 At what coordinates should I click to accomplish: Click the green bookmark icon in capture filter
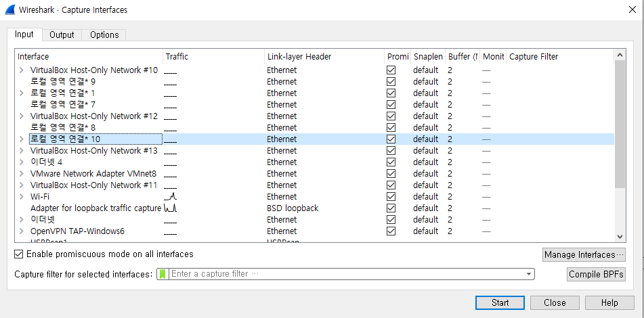pos(163,274)
